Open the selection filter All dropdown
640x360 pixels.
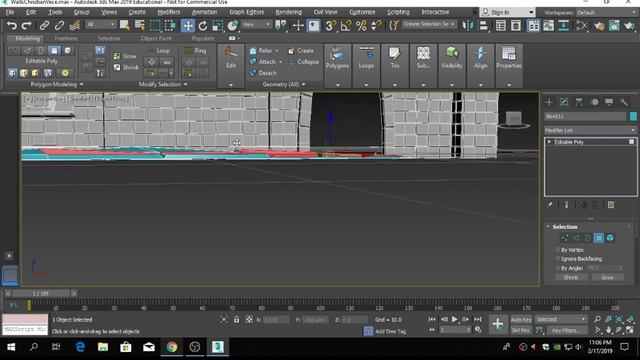point(100,25)
